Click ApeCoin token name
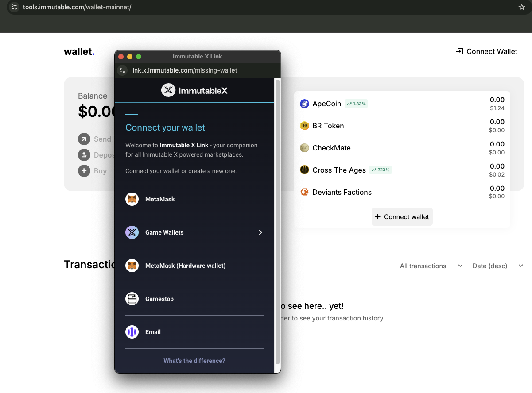This screenshot has height=393, width=532. (x=327, y=104)
